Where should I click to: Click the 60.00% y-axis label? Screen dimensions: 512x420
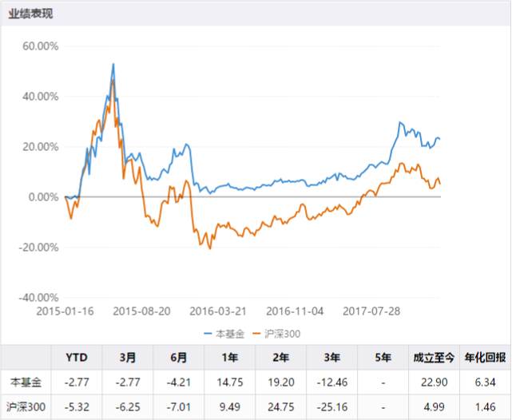tap(41, 46)
